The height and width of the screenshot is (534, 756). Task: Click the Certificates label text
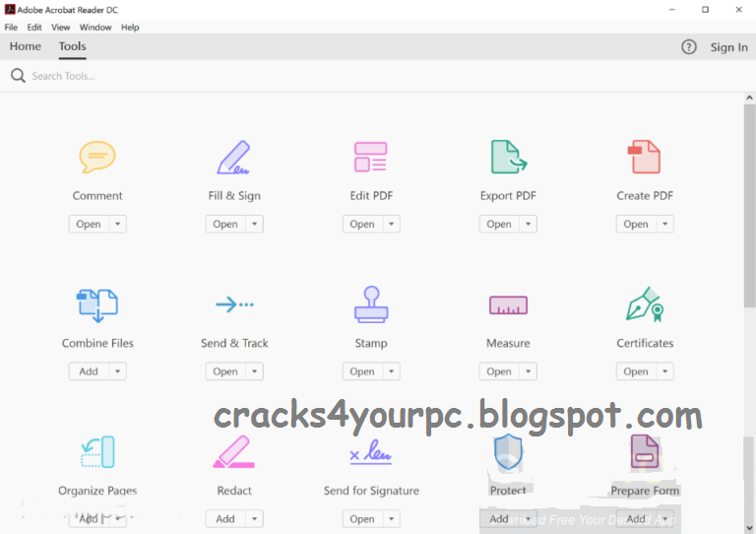645,343
